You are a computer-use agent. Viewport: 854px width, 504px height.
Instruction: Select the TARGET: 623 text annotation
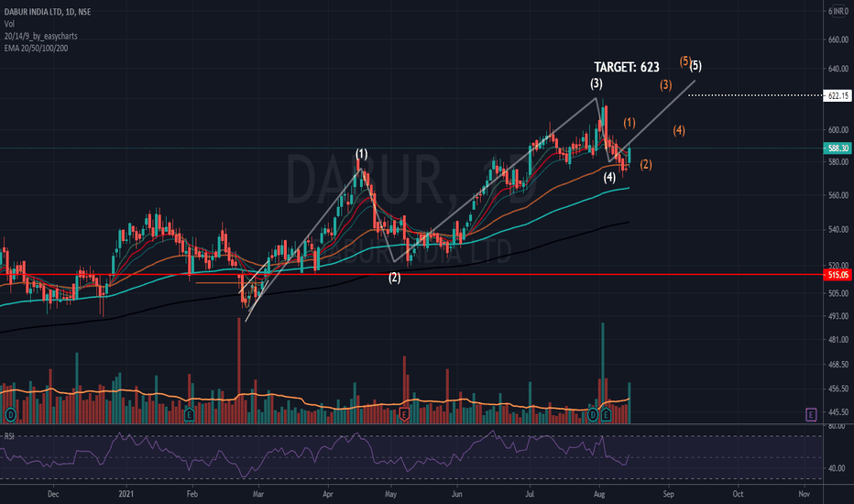627,67
